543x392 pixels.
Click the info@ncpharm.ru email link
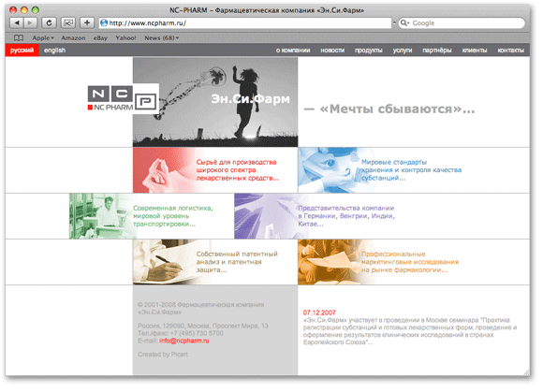pos(183,341)
